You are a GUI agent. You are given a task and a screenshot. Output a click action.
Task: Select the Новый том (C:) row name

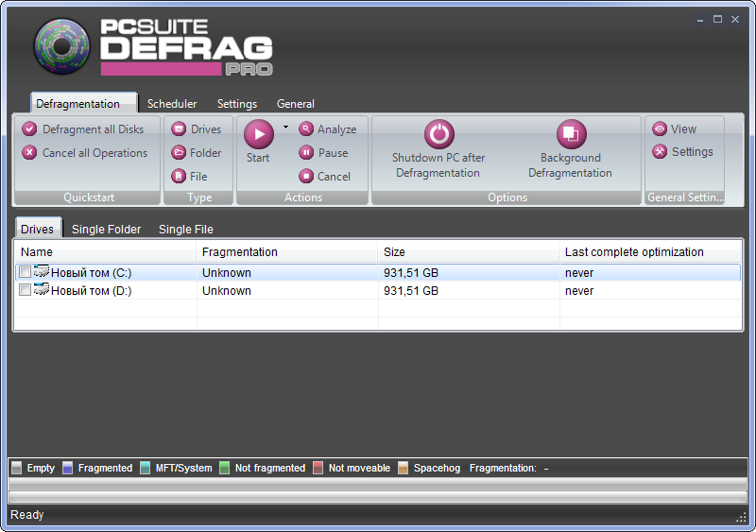(91, 273)
